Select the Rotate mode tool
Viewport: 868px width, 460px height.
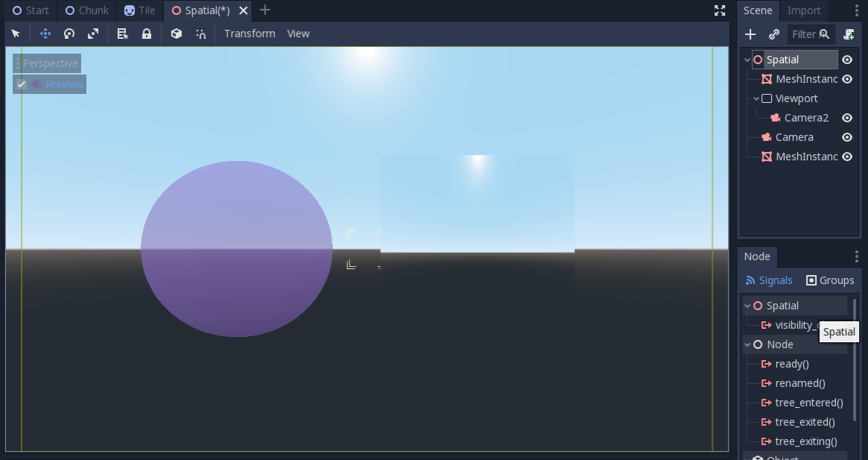coord(68,34)
